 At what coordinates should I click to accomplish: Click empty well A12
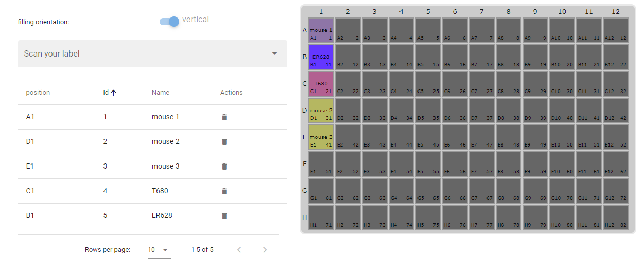click(616, 30)
